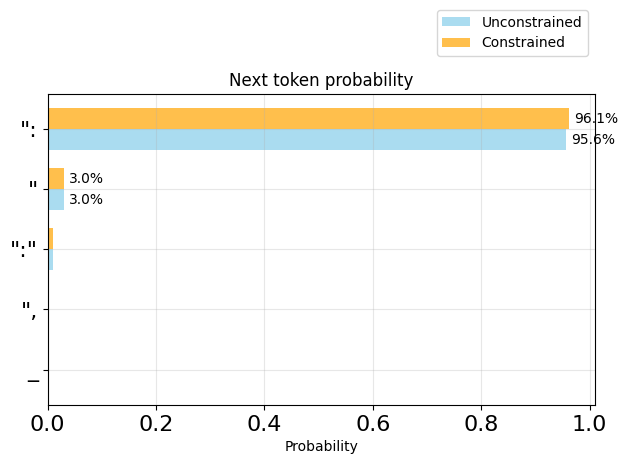Click the 95.6% value label

click(x=593, y=140)
